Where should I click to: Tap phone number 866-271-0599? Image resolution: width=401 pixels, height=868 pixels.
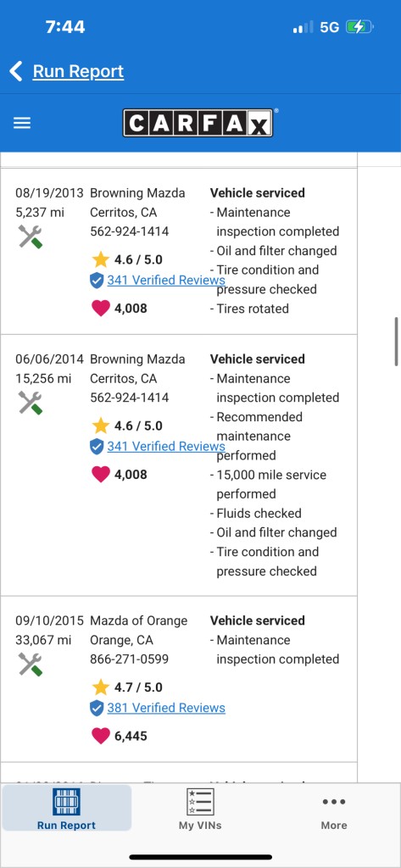point(130,659)
